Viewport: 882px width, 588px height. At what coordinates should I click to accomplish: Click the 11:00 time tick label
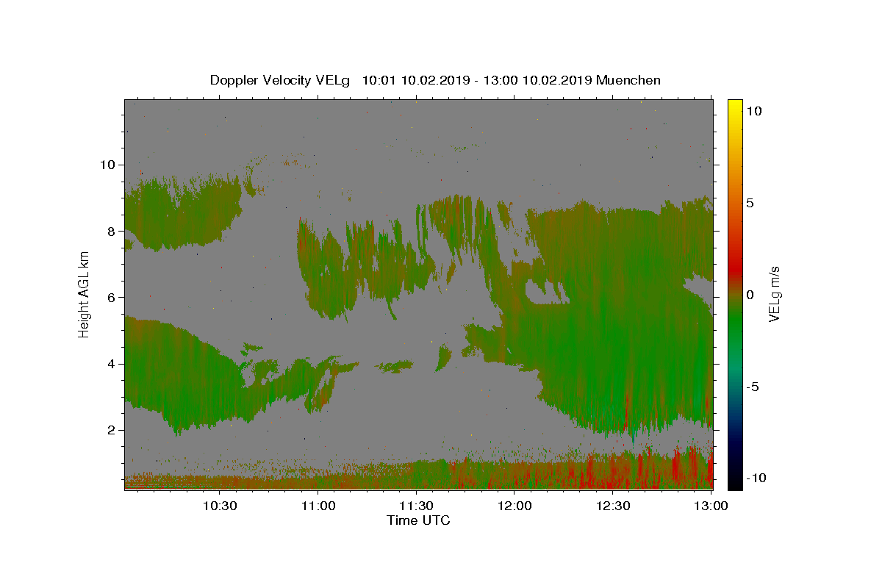(x=318, y=506)
